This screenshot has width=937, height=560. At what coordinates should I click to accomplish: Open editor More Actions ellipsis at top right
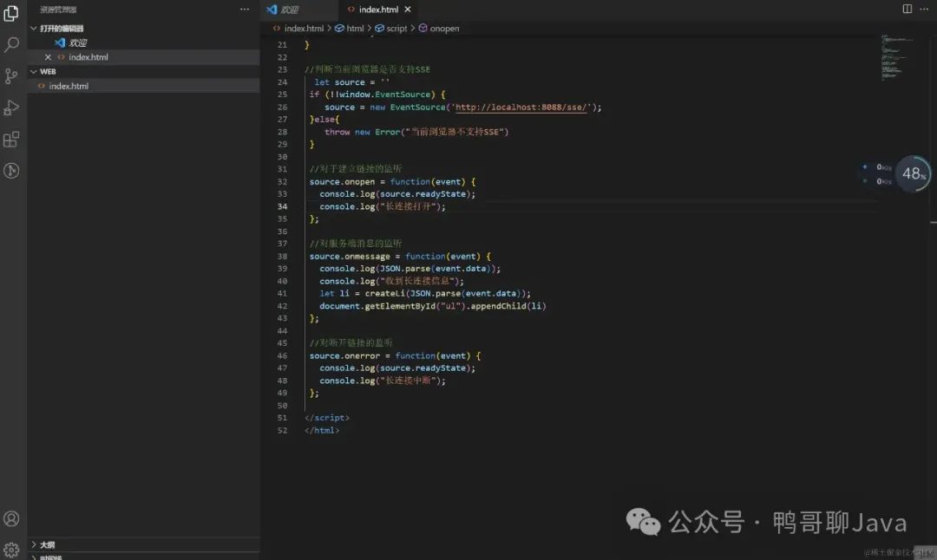click(x=924, y=9)
